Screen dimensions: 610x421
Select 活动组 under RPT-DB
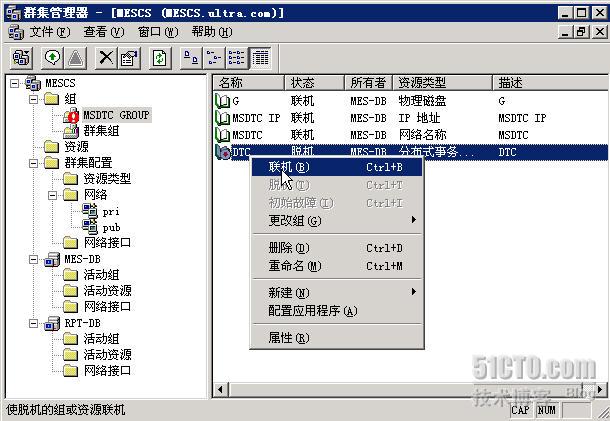[101, 339]
